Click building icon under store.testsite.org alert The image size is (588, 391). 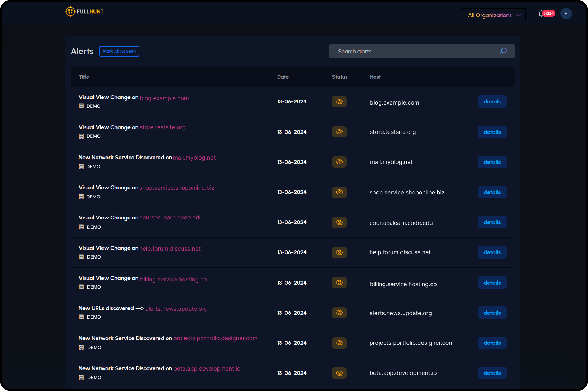pos(81,136)
